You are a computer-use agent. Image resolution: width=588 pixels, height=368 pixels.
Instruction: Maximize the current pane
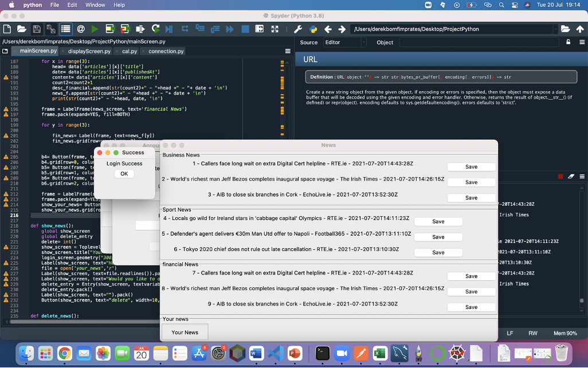(x=260, y=29)
